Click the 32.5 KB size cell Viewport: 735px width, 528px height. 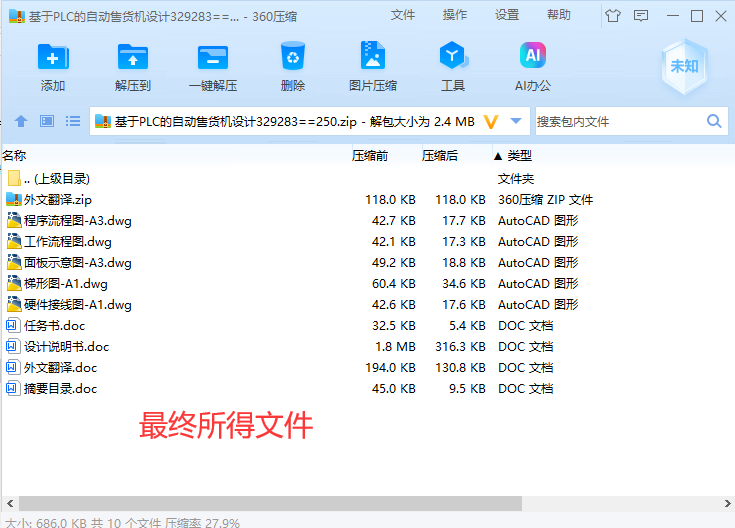click(x=394, y=325)
